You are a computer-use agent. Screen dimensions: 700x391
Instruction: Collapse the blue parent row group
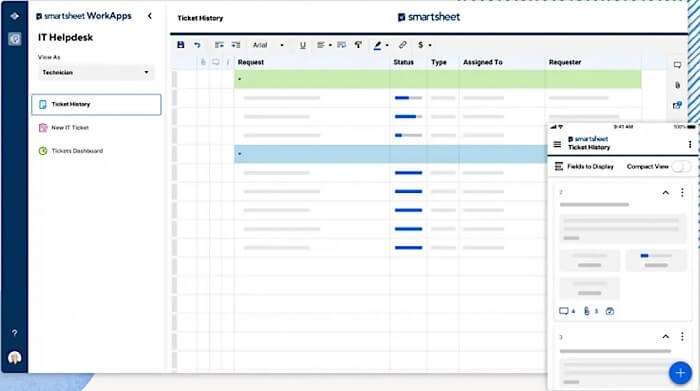tap(240, 154)
